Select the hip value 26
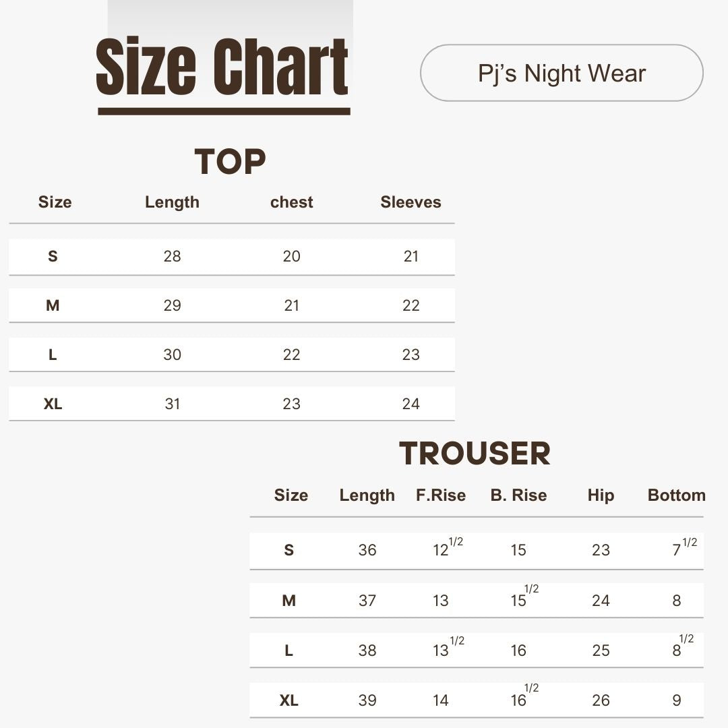Image resolution: width=728 pixels, height=728 pixels. 601,700
